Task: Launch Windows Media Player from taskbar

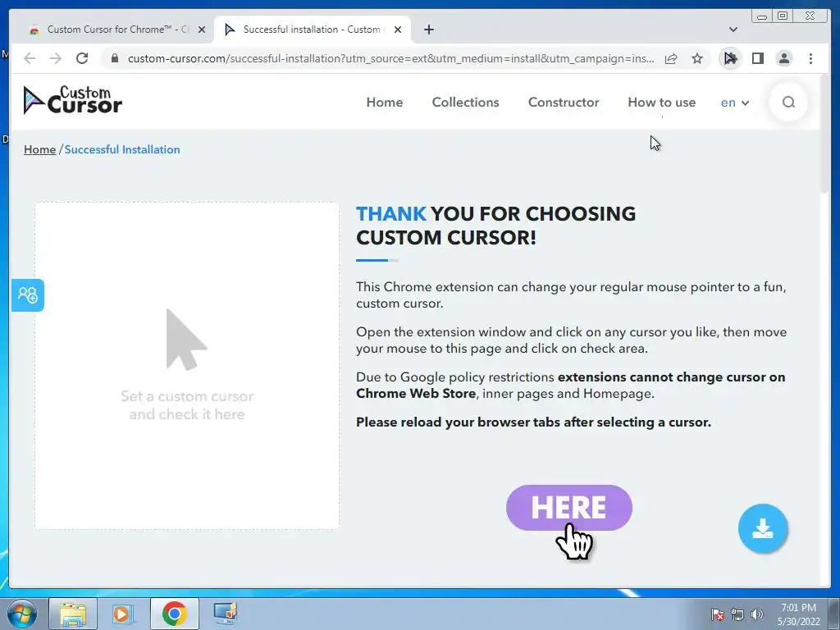Action: [x=123, y=614]
